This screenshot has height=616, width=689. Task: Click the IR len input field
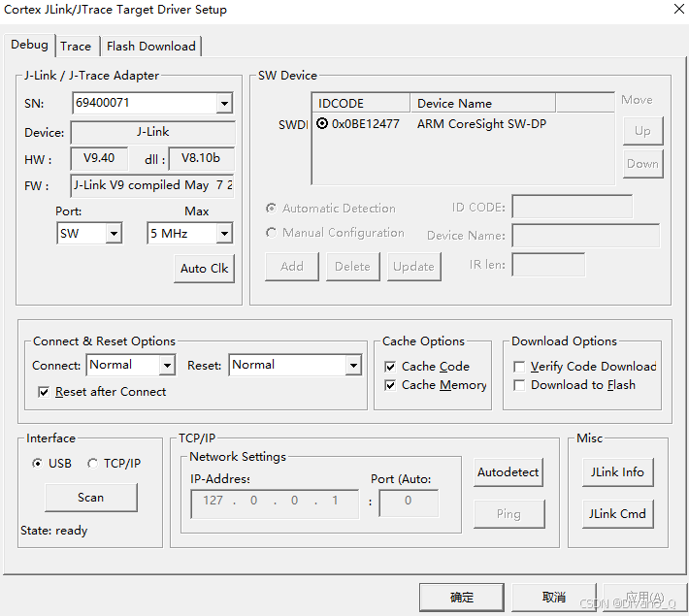548,265
